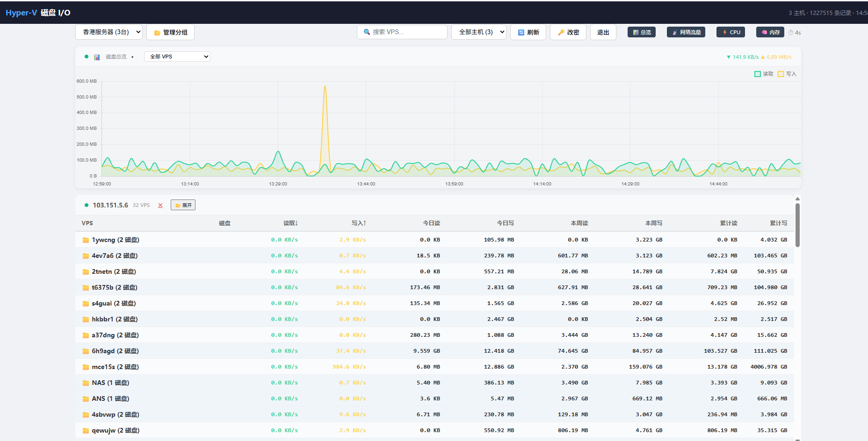Open the 全部 VPS chart filter dropdown
Image resolution: width=868 pixels, height=441 pixels.
[x=177, y=57]
